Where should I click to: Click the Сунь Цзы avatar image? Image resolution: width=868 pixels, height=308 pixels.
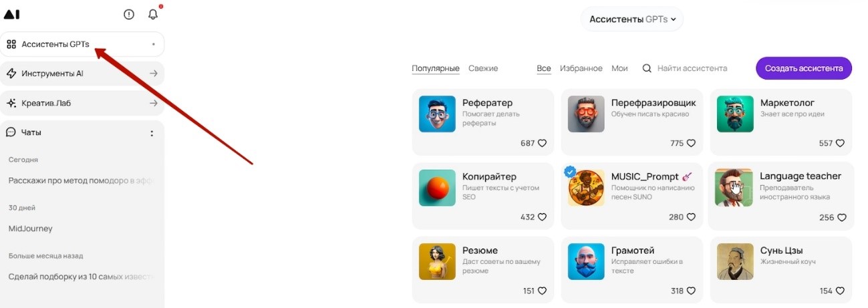735,261
